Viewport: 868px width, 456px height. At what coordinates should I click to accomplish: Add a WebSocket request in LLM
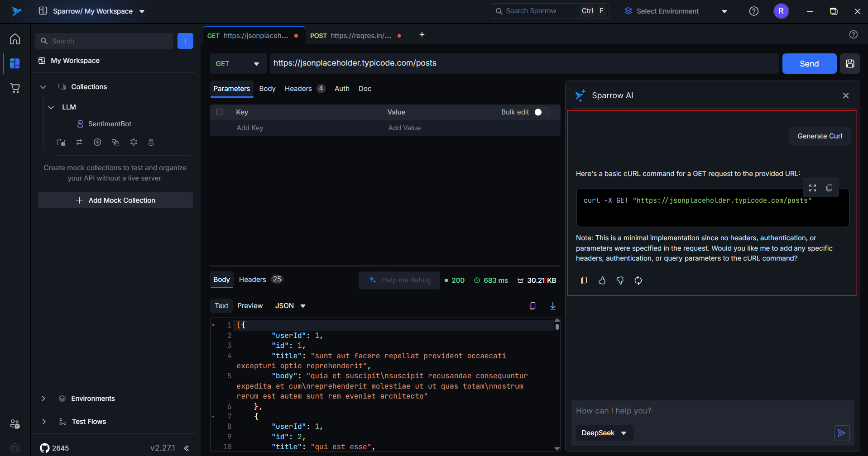(115, 142)
